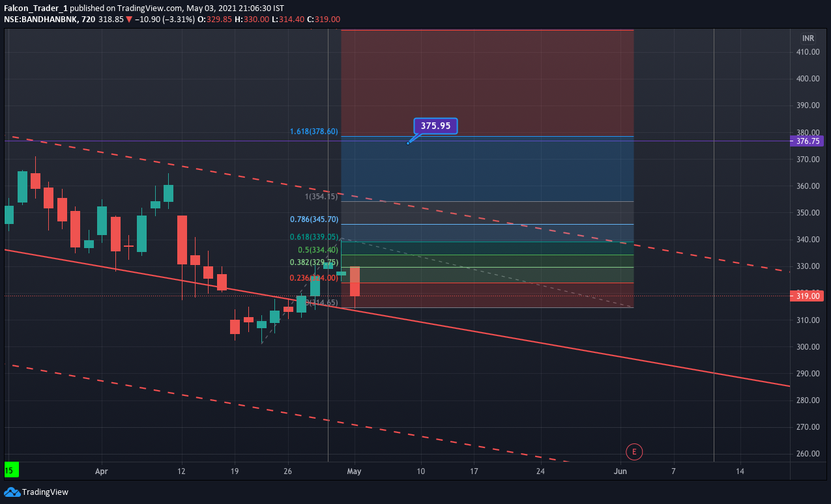Select the 0.382(329.75) Fibonacci label
831x504 pixels.
tap(314, 262)
